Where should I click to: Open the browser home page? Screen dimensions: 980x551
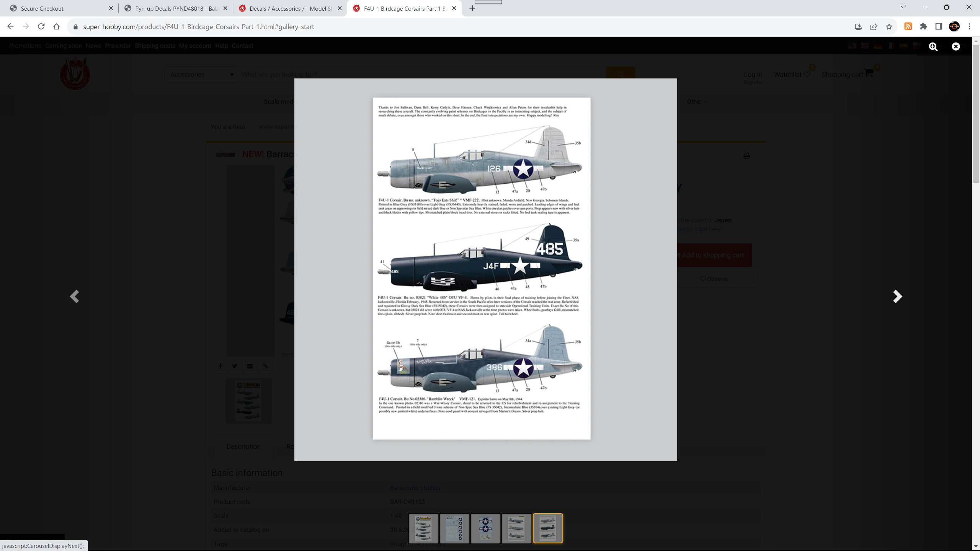(x=56, y=26)
